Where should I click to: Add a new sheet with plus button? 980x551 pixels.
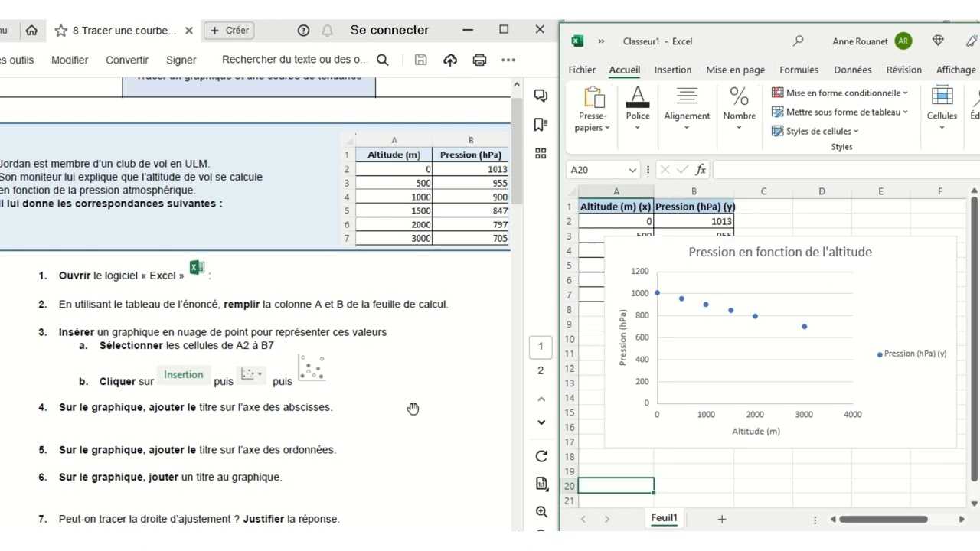[721, 519]
